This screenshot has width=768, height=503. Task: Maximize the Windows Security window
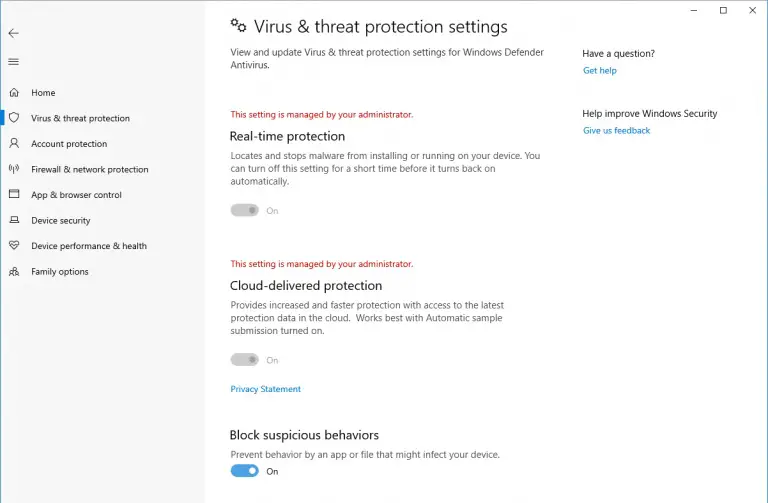tap(723, 10)
